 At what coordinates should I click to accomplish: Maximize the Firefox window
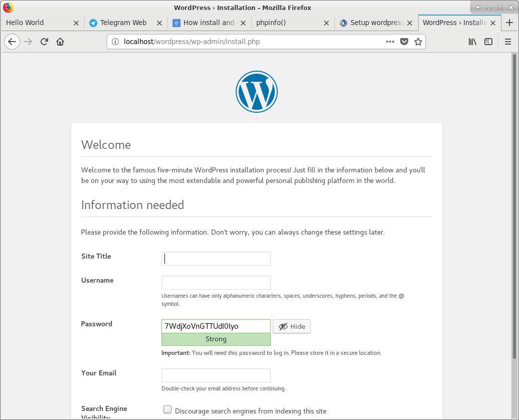(500, 8)
